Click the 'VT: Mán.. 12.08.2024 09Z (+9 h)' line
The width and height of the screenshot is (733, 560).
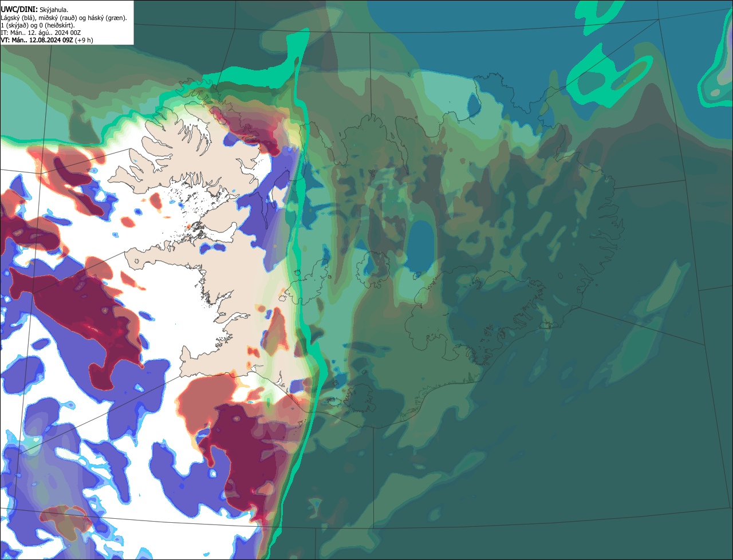tap(47, 40)
